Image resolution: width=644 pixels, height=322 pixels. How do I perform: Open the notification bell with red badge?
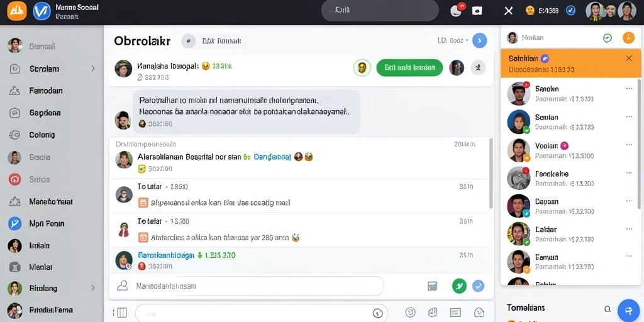pos(457,10)
